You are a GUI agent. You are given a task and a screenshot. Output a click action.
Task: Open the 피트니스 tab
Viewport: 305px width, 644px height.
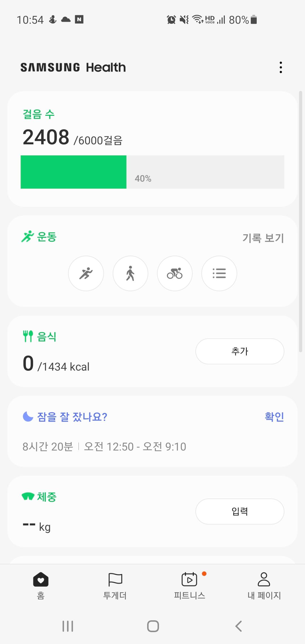[189, 585]
